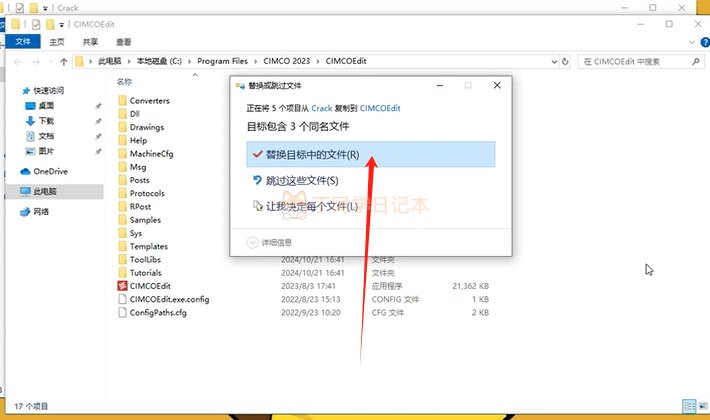710x420 pixels.
Task: Open quick access toolbar dropdown in CIMCOEdit window
Action: click(62, 24)
